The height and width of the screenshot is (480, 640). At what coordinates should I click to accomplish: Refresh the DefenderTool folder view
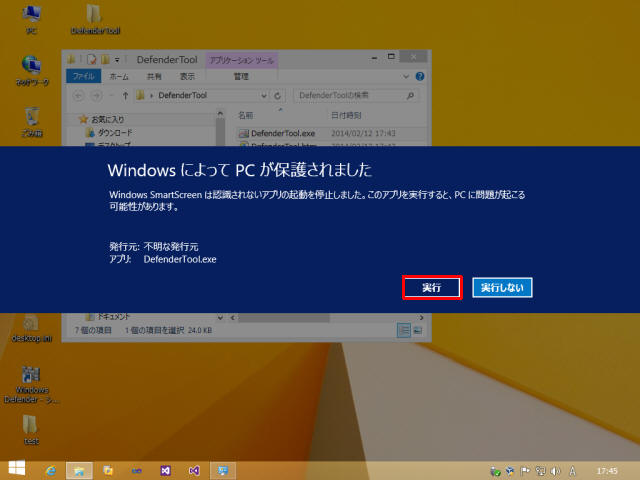click(x=278, y=96)
